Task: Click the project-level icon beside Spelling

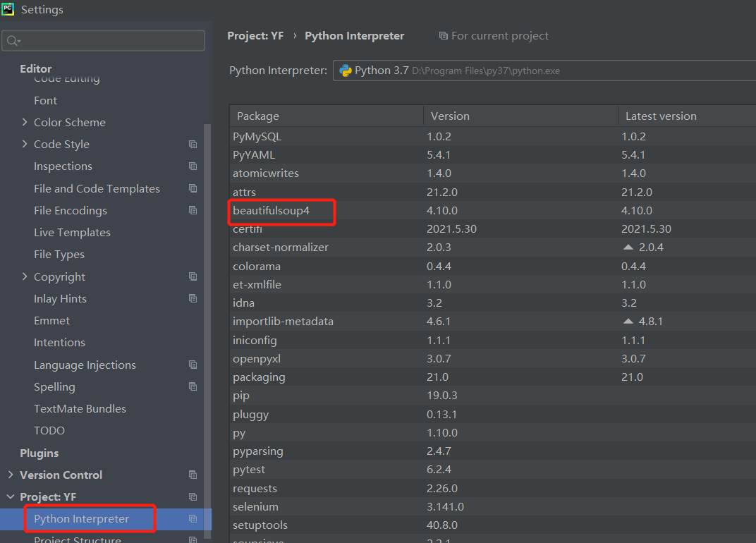Action: coord(193,386)
